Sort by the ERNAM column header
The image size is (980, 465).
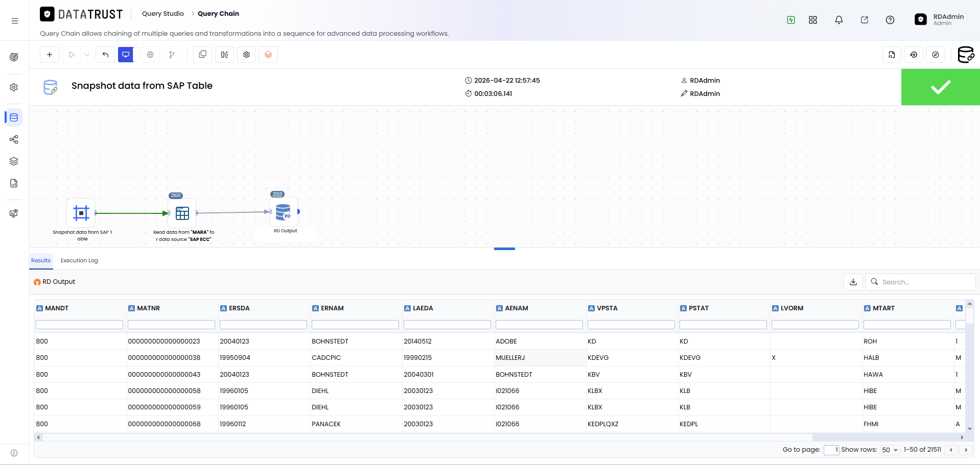(333, 308)
